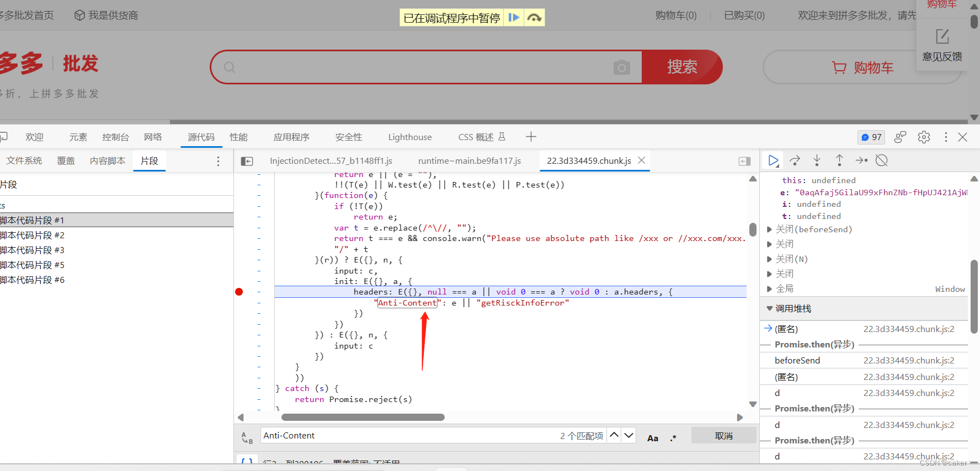The width and height of the screenshot is (980, 471).
Task: Expand the 关闭(beforeSend) scope
Action: (x=769, y=229)
